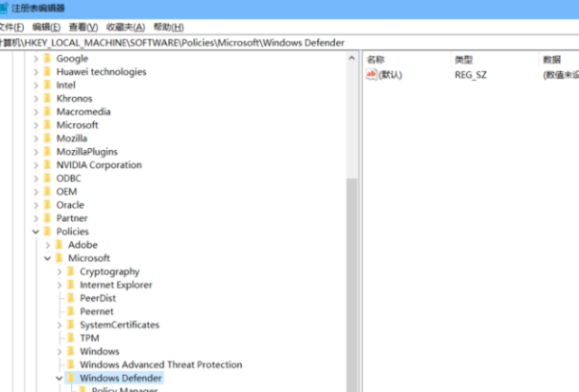Click the folder icon next to Policies
Screen dimensions: 579x392
47,232
